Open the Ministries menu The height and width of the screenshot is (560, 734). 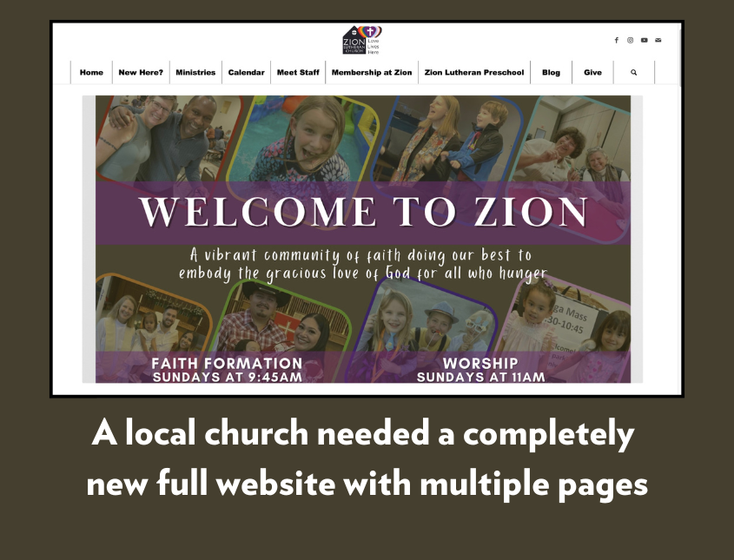pos(195,73)
